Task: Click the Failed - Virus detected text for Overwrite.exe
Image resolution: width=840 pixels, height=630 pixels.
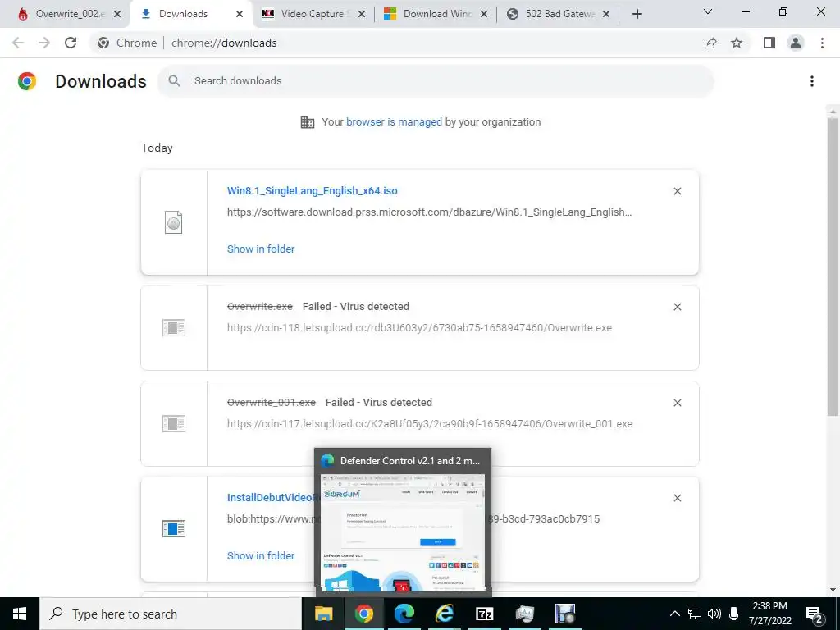Action: 356,307
